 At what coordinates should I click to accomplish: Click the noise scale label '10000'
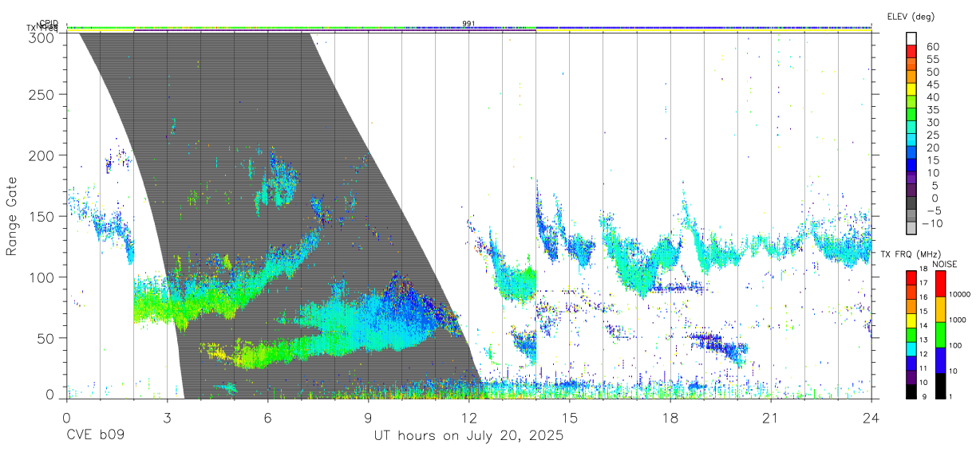point(959,295)
